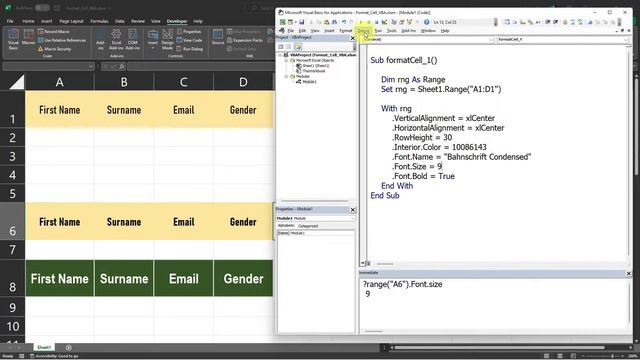
Task: Switch to the Page Layout ribbon tab
Action: 71,21
